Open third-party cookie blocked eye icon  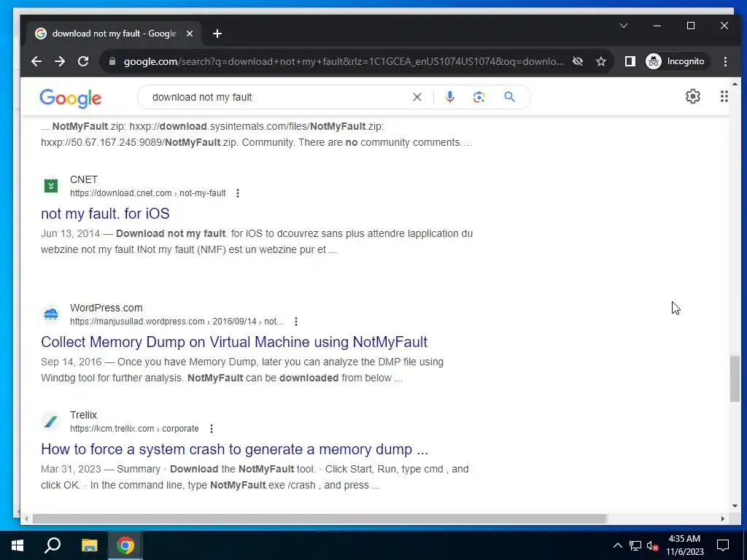click(x=578, y=61)
